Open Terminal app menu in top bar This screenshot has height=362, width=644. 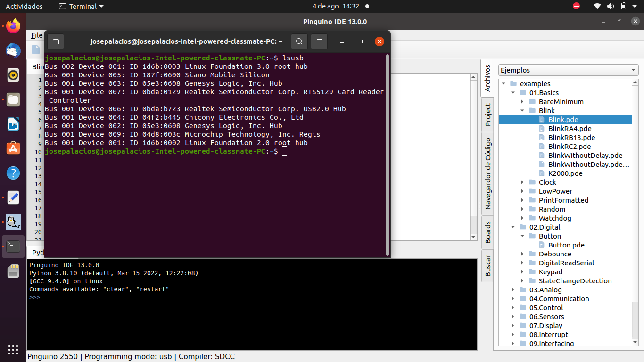tap(81, 6)
